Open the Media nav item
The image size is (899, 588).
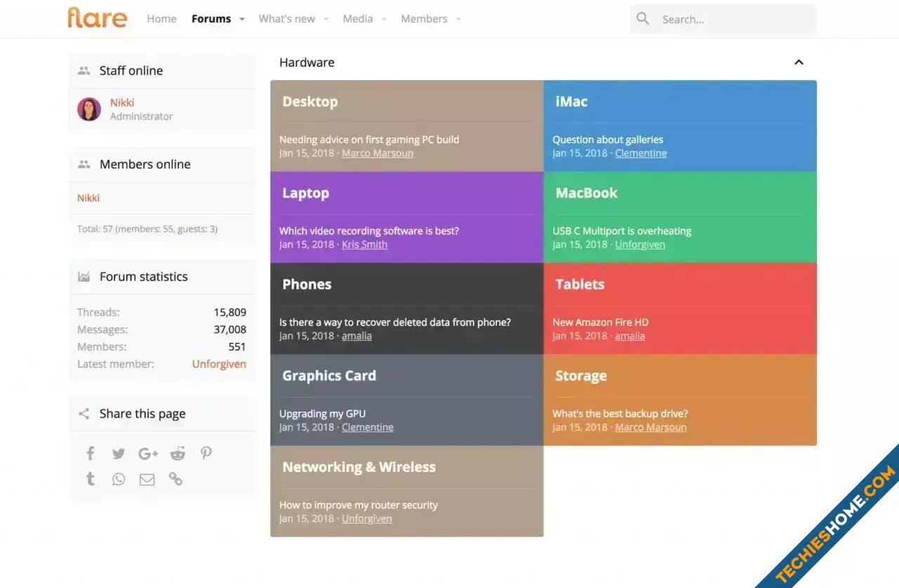[x=357, y=19]
